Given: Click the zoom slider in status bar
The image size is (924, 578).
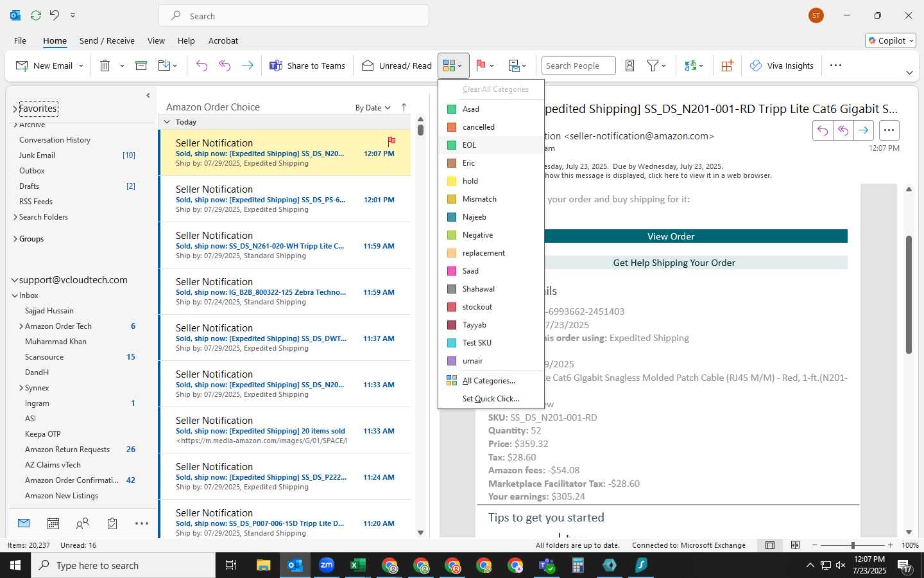Looking at the screenshot, I should pyautogui.click(x=853, y=545).
